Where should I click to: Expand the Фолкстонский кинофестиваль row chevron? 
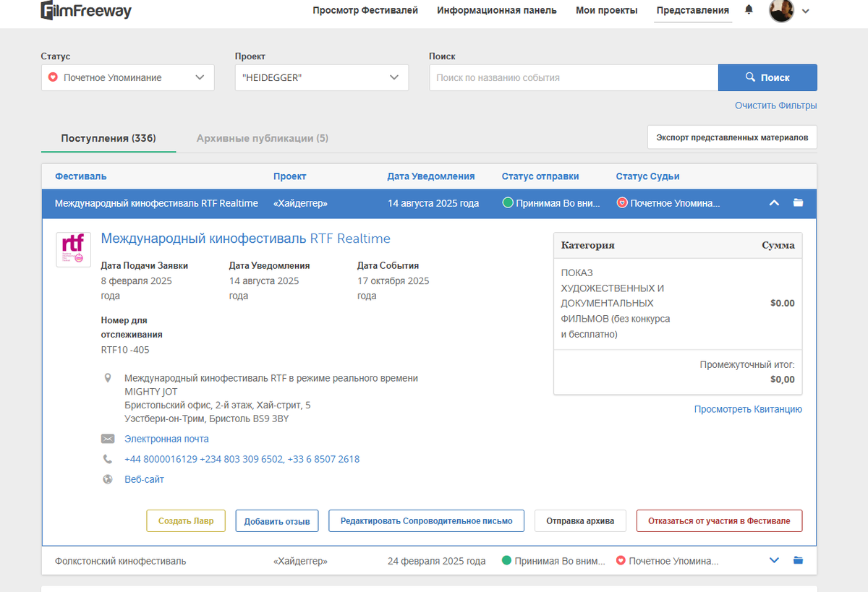[774, 560]
